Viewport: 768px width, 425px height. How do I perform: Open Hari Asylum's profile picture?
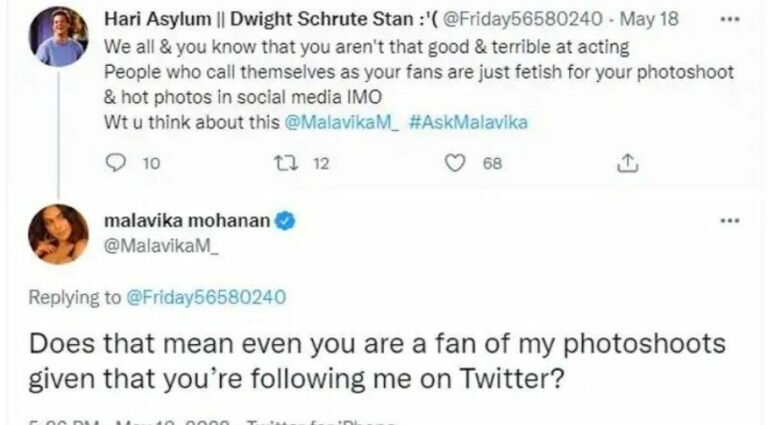[59, 36]
